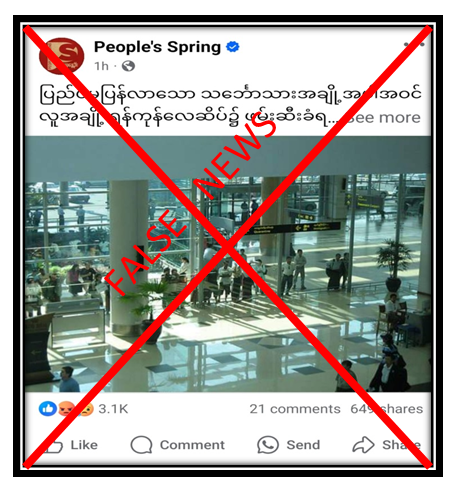Viewport: 455px width, 492px height.
Task: Like the post
Action: pos(71,445)
